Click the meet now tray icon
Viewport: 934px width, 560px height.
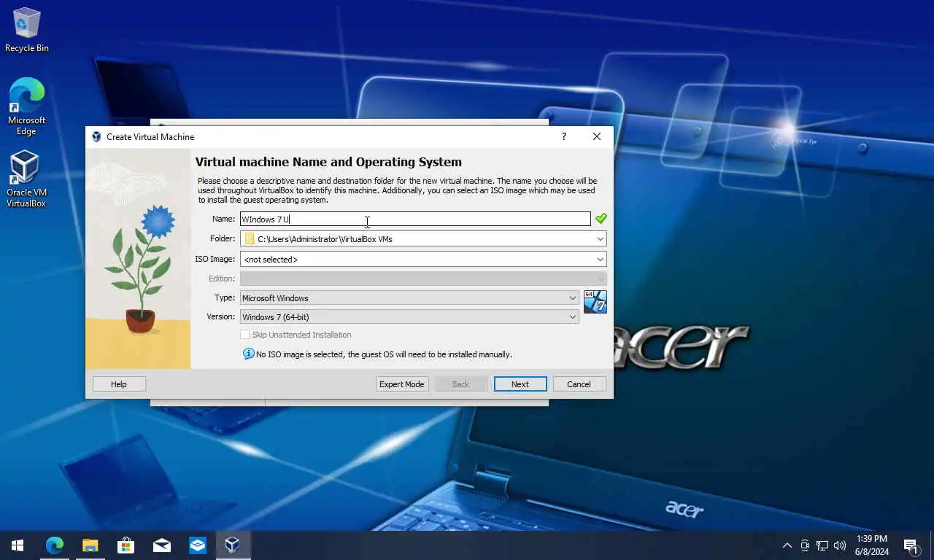(x=805, y=545)
